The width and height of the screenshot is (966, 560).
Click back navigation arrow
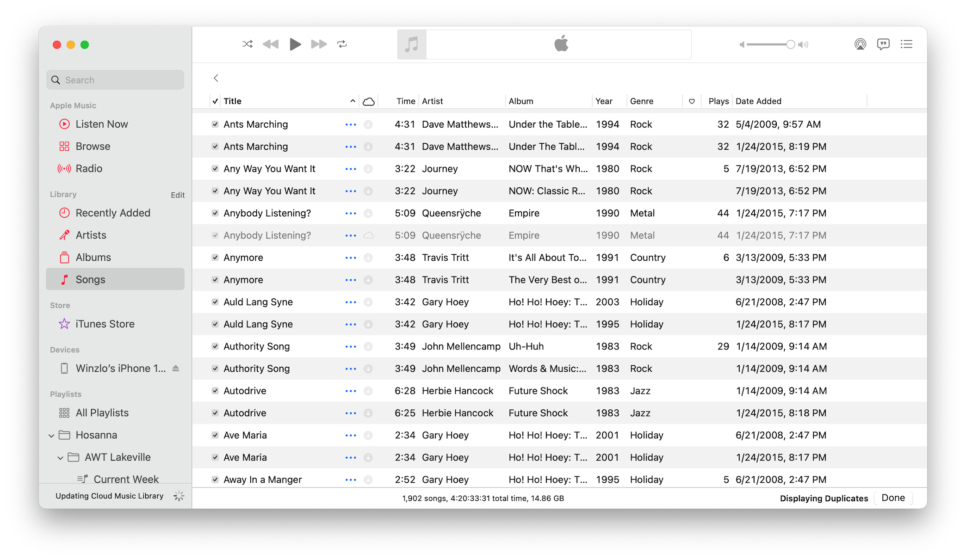pos(216,78)
